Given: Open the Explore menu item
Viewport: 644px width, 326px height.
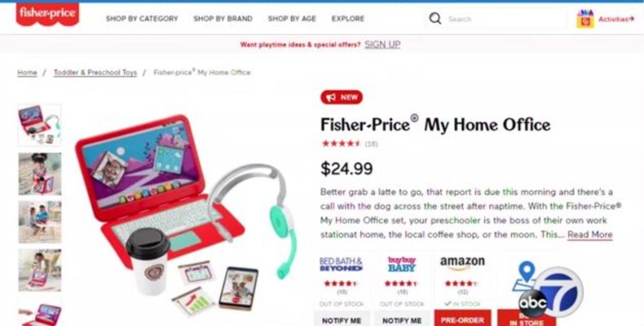Looking at the screenshot, I should pyautogui.click(x=348, y=19).
